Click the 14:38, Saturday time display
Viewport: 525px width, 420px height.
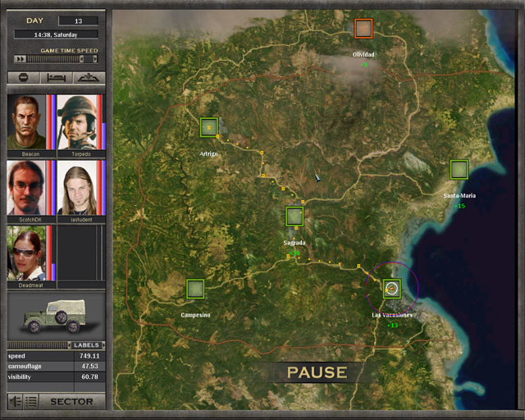(x=56, y=34)
